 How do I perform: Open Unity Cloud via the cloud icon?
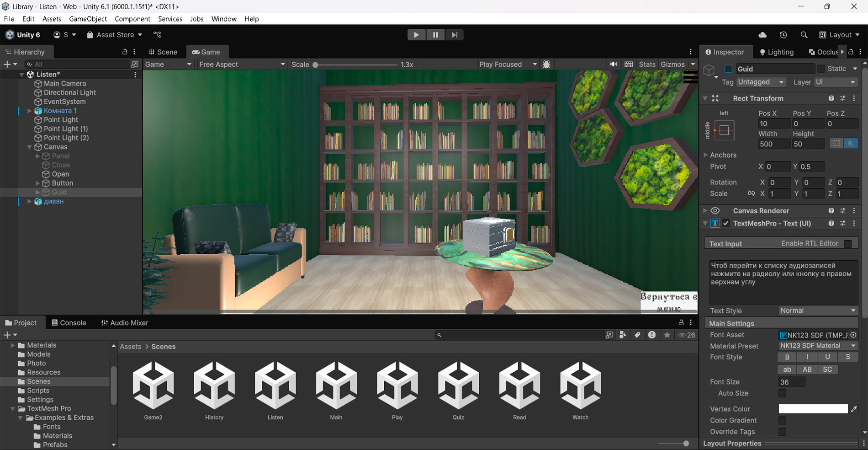pos(762,35)
